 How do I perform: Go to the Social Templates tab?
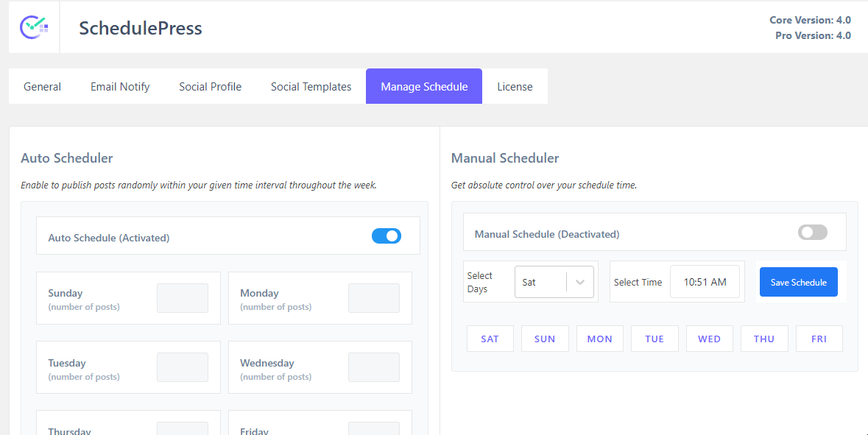click(x=311, y=86)
